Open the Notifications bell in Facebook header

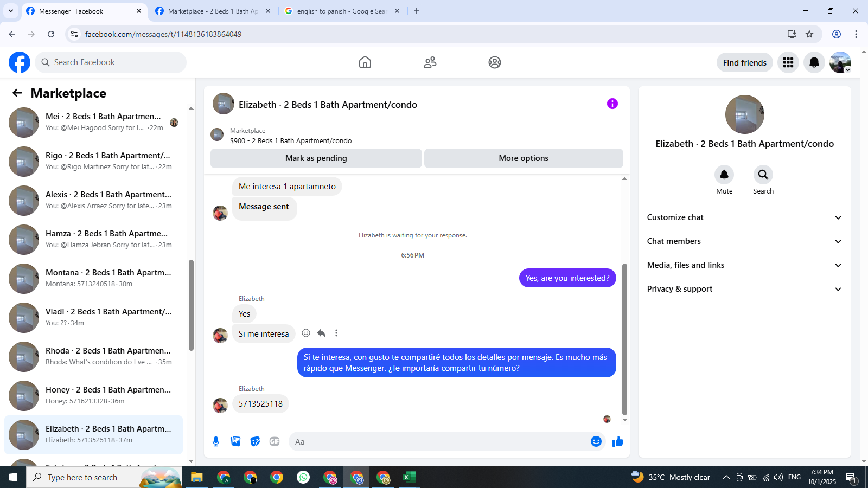tap(814, 62)
